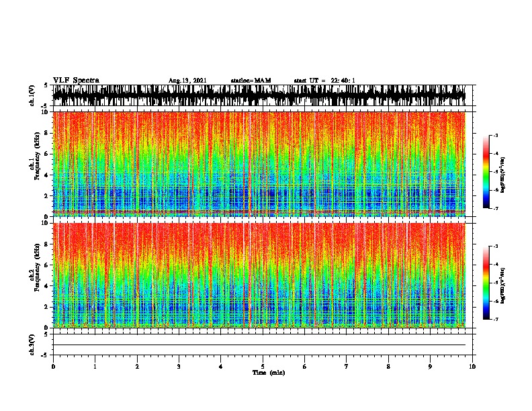Click the ch.1(V) axis label of top waveform
Image resolution: width=532 pixels, height=411 pixels.
coord(32,95)
